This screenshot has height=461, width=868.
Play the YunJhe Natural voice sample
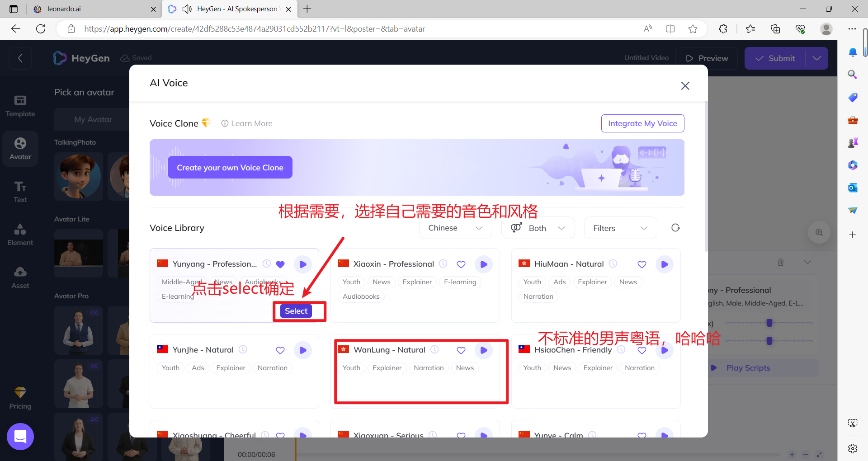coord(303,350)
